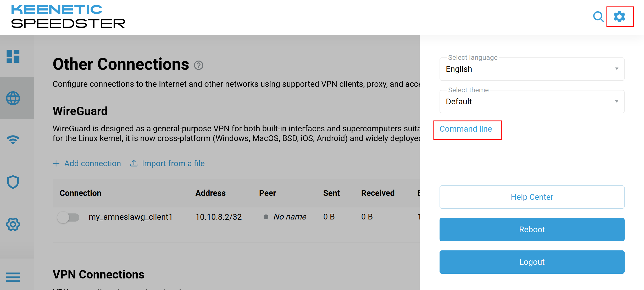Toggle the top-right settings gear icon
644x290 pixels.
point(619,17)
